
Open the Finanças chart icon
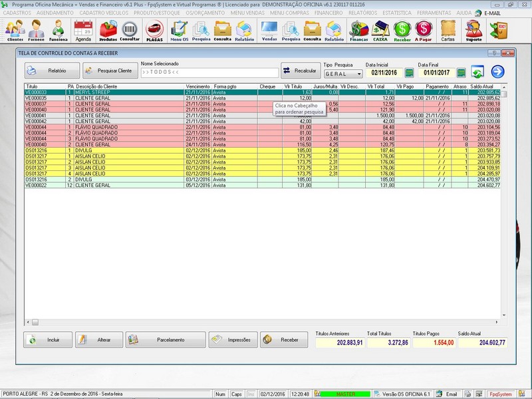(359, 30)
